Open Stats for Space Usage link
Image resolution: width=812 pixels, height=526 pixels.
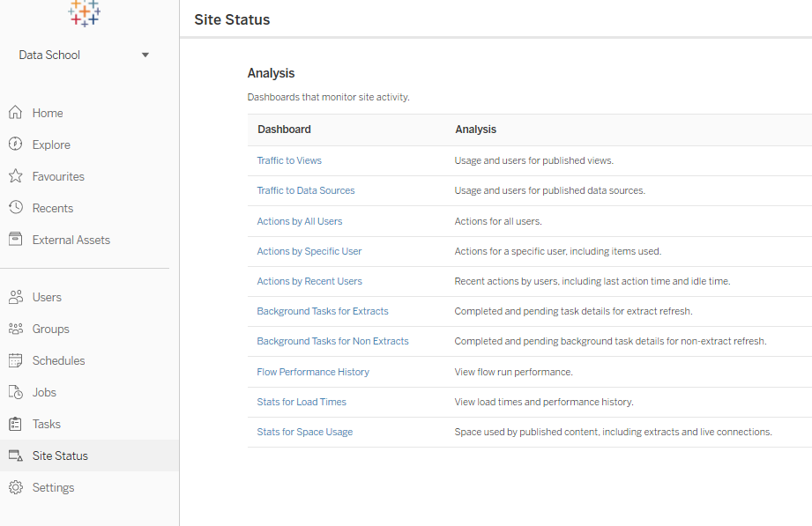pos(304,432)
